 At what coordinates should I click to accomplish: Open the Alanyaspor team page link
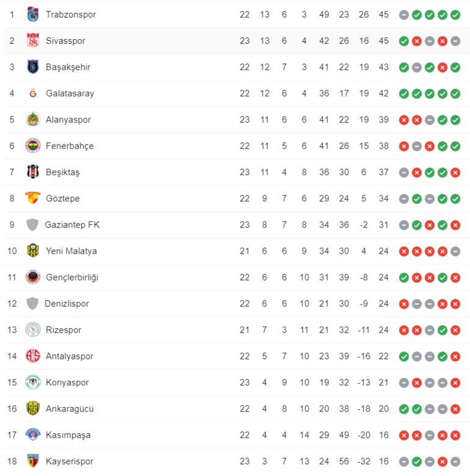[68, 120]
